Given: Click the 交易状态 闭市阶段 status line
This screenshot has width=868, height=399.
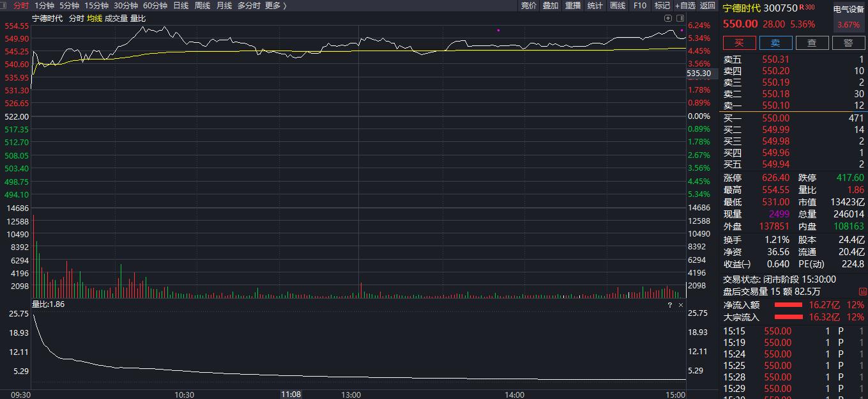Looking at the screenshot, I should coord(779,279).
